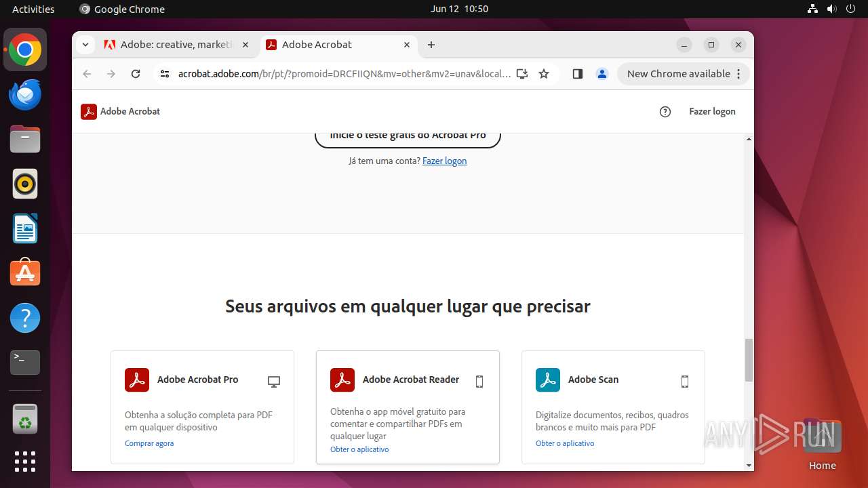Viewport: 868px width, 488px height.
Task: Open Chrome three-dot menu
Action: click(x=739, y=74)
